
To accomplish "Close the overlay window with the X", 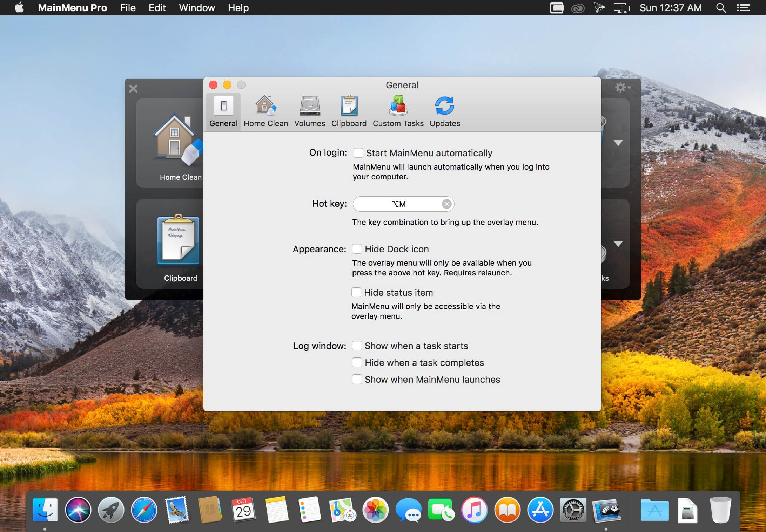I will pyautogui.click(x=133, y=88).
